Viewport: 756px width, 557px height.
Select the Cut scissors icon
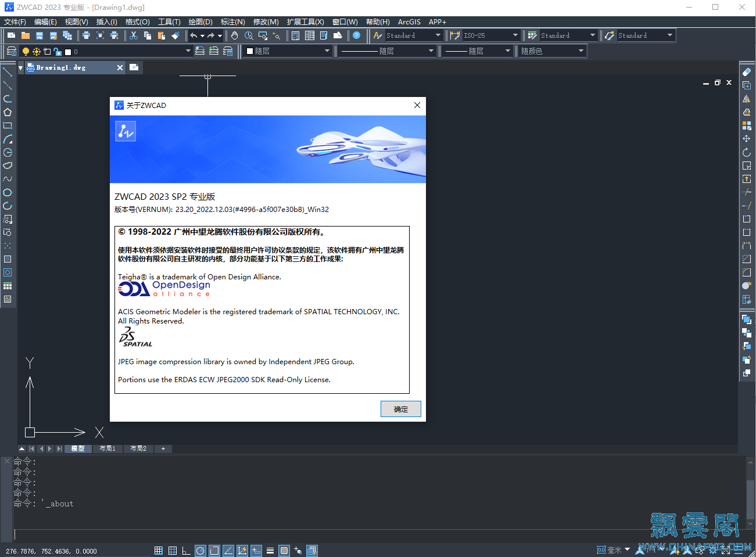click(134, 35)
